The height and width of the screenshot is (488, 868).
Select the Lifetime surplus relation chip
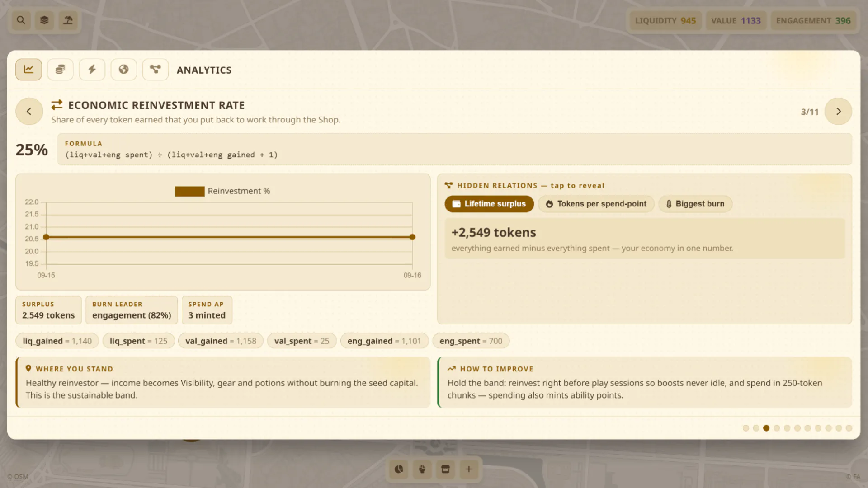point(489,204)
